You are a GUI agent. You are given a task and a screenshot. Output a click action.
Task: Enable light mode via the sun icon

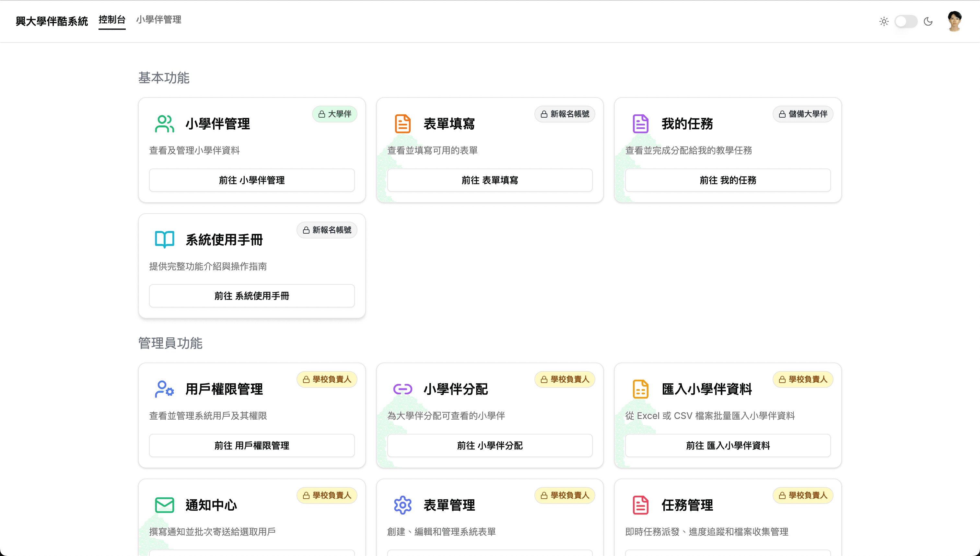(883, 21)
